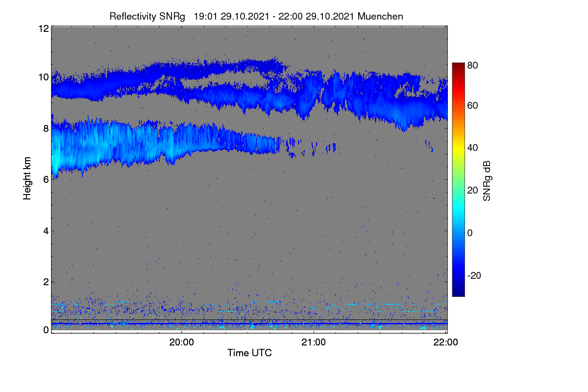The width and height of the screenshot is (588, 392).
Task: Click the colorbar value 40
Action: pyautogui.click(x=473, y=148)
